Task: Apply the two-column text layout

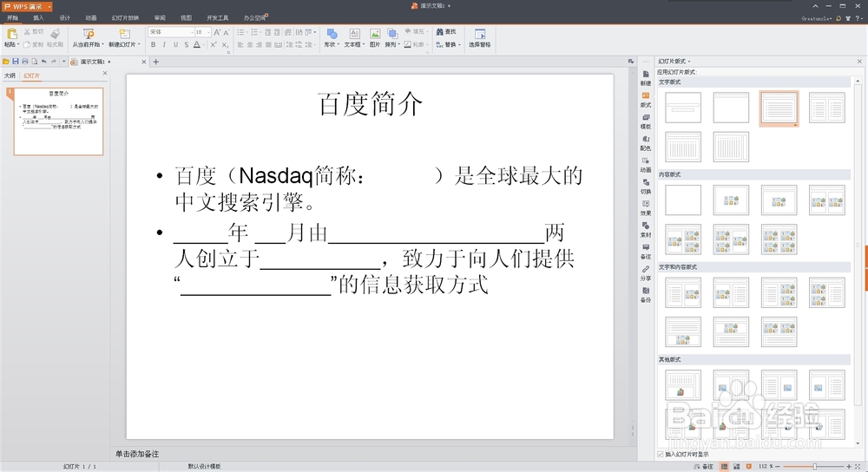Action: click(x=826, y=108)
